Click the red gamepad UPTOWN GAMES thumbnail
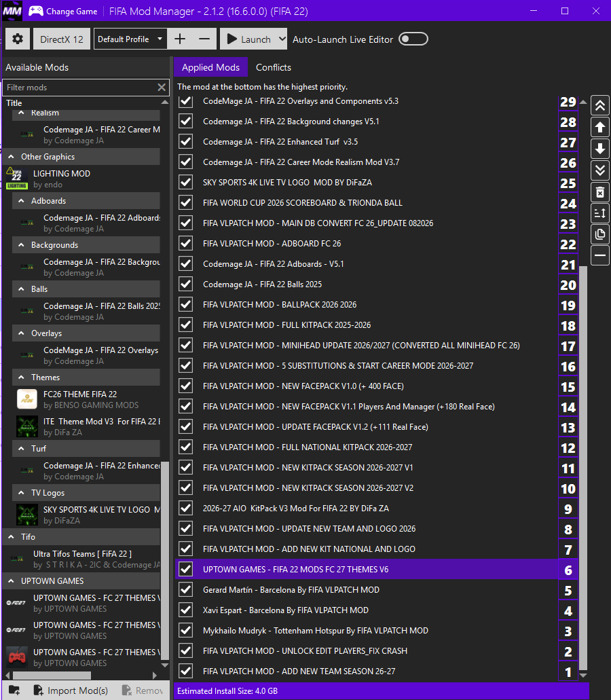611x700 pixels. pos(17,657)
